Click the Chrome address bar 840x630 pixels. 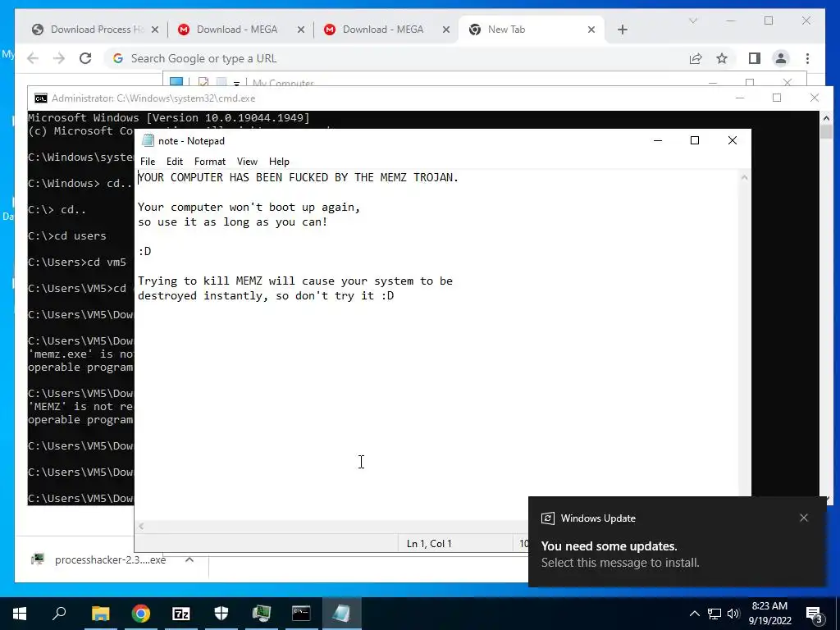coord(396,58)
